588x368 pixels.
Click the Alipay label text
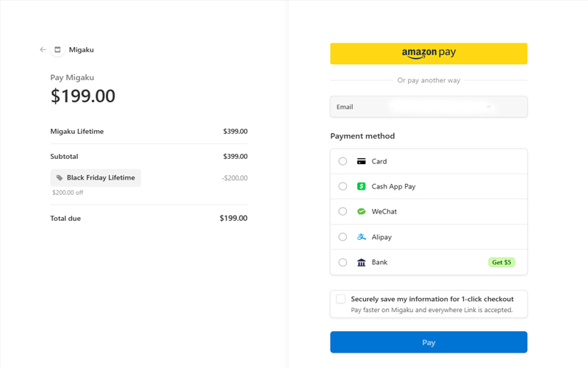[x=381, y=237]
